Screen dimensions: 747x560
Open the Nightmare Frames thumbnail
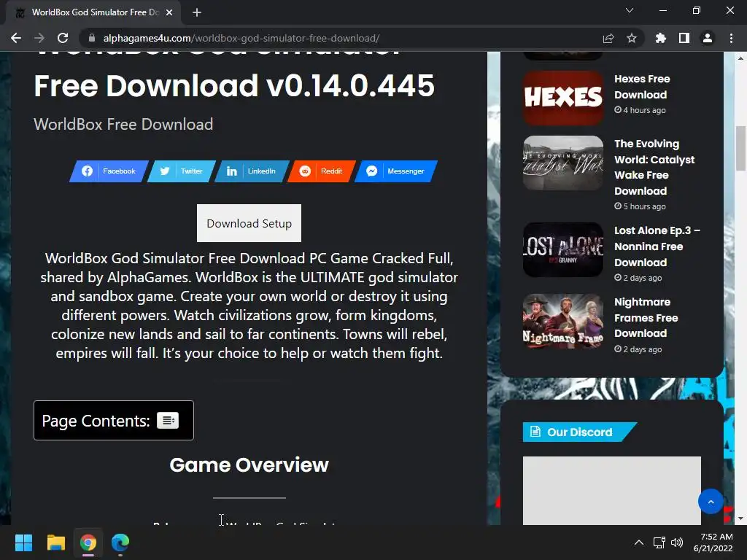563,321
